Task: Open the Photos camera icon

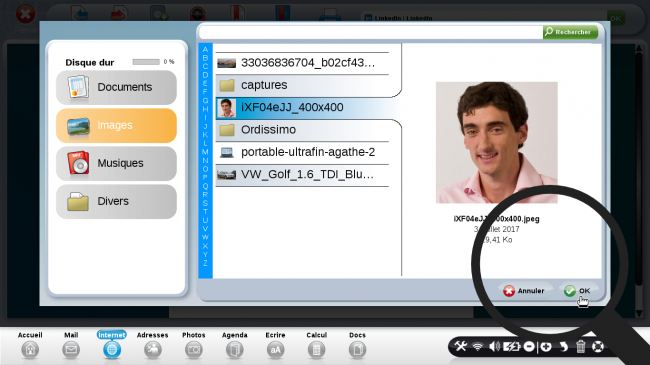Action: click(194, 350)
